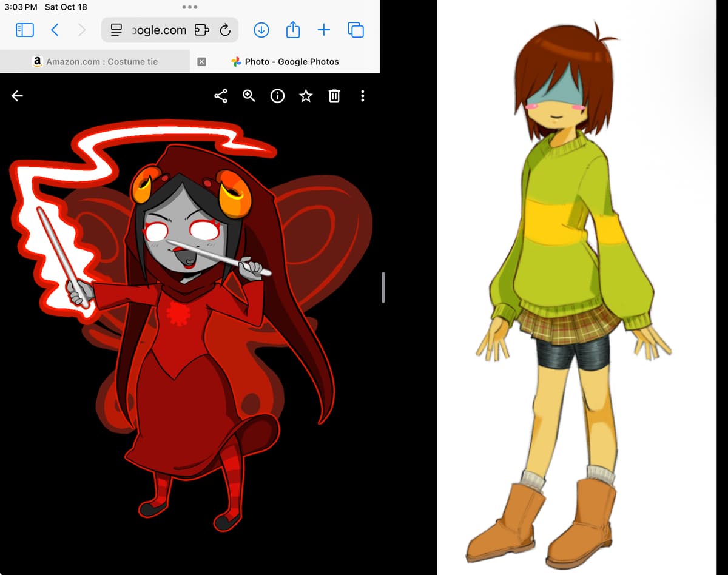Tap the split view divider handle
Image resolution: width=728 pixels, height=575 pixels.
click(x=383, y=287)
